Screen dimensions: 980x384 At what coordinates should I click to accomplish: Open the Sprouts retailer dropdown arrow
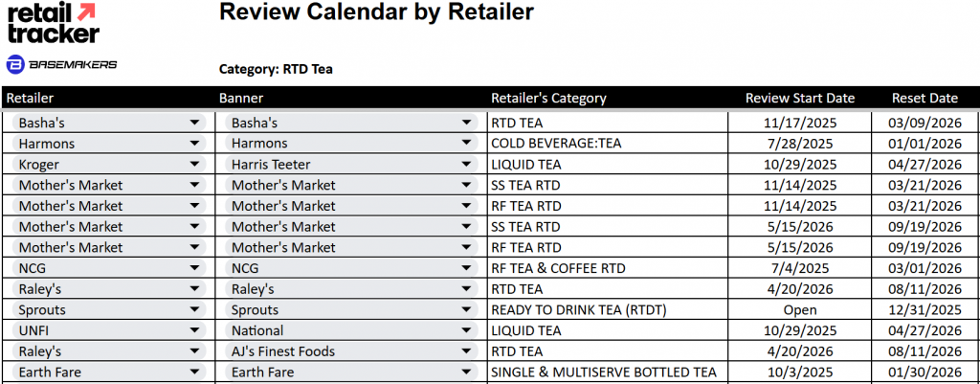[x=195, y=310]
